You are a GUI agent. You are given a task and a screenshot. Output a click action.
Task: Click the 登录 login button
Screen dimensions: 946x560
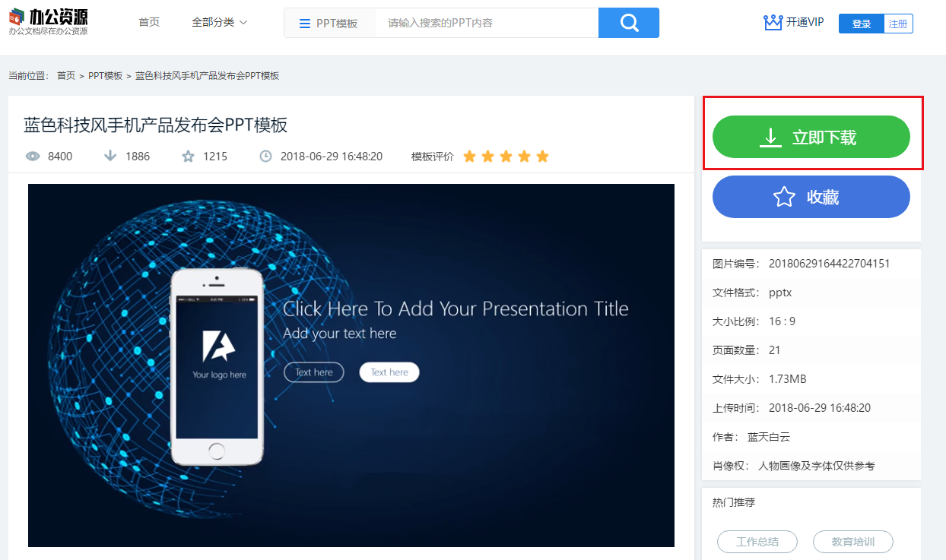click(862, 24)
